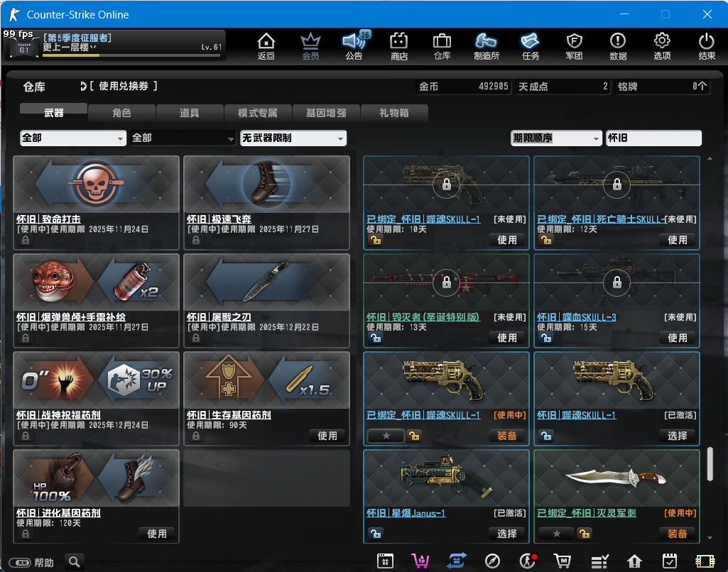728x572 pixels.
Task: Toggle lock on 毁灭者(圣诞特别版) card
Action: [376, 338]
